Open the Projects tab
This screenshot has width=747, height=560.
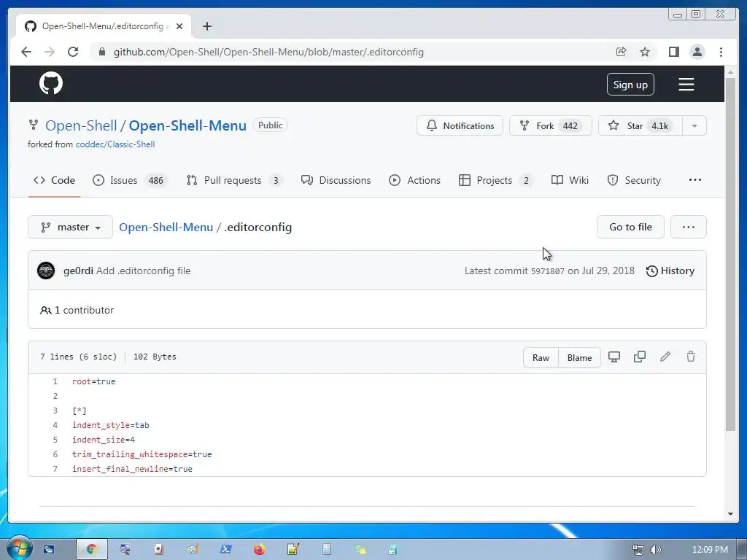tap(495, 181)
